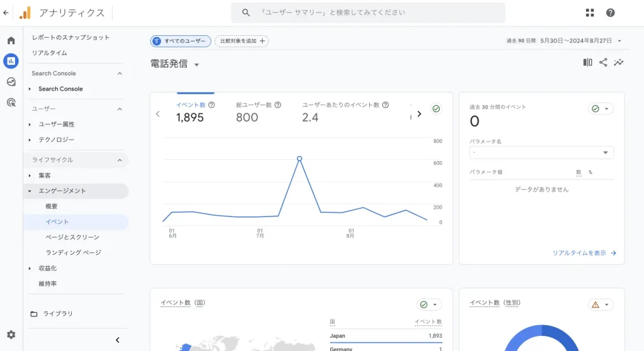
Task: Click the ライブラリ folder icon
Action: (x=34, y=314)
